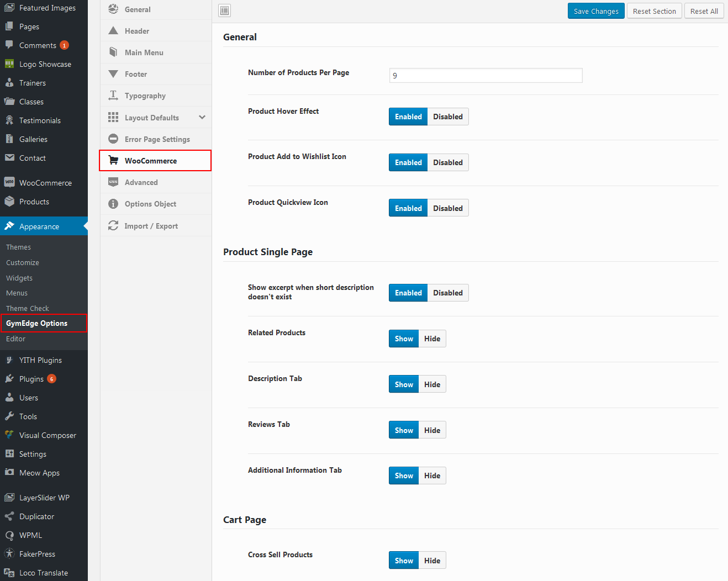The image size is (728, 581).
Task: Disable Product Add to Wishlist Icon
Action: pyautogui.click(x=448, y=162)
